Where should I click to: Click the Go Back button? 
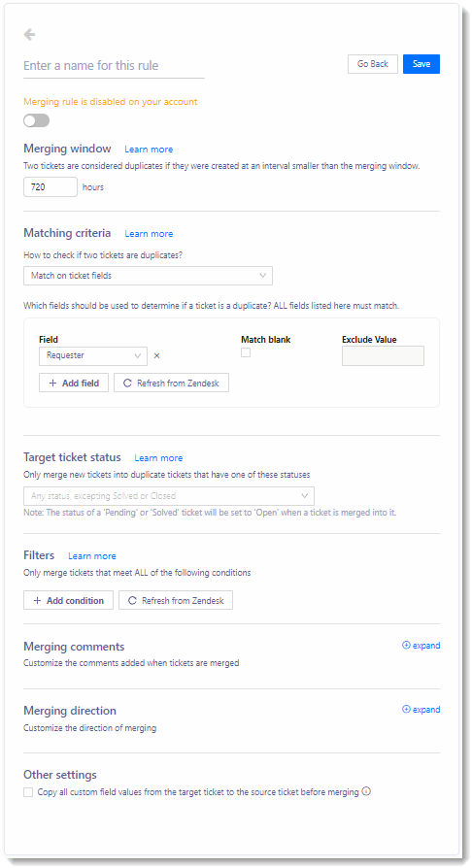coord(373,64)
